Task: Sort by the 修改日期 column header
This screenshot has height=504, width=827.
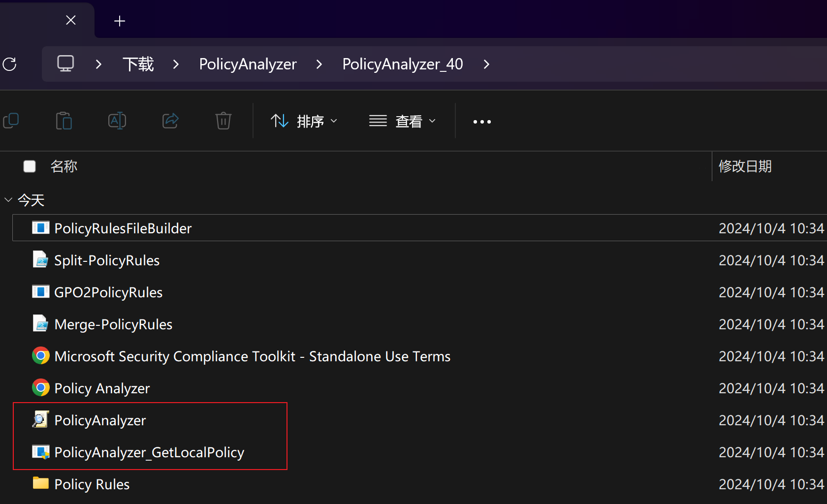Action: tap(745, 166)
